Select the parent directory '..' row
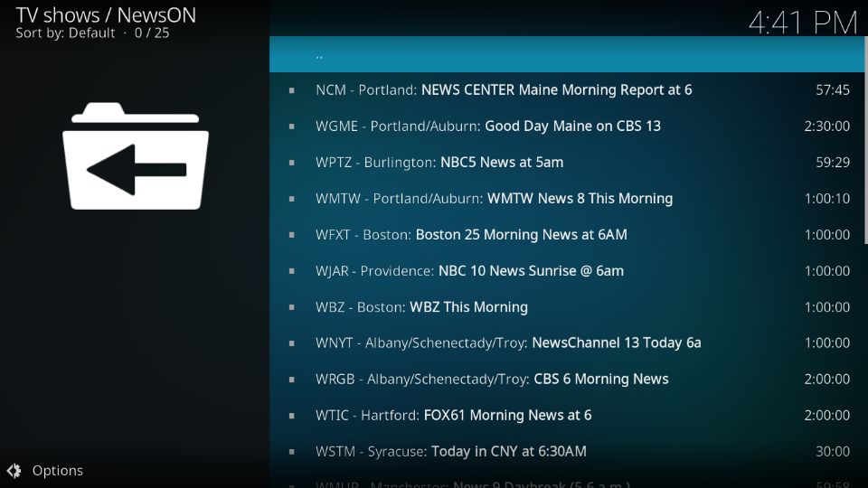 [567, 54]
